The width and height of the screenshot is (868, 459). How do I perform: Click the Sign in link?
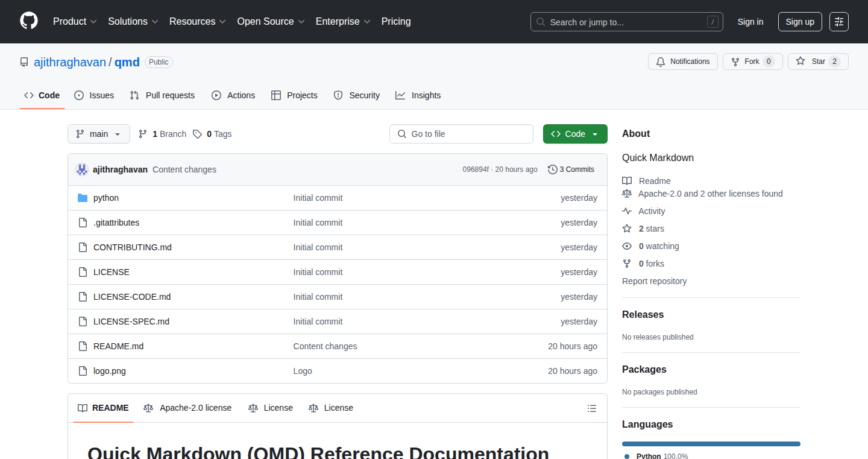[750, 22]
